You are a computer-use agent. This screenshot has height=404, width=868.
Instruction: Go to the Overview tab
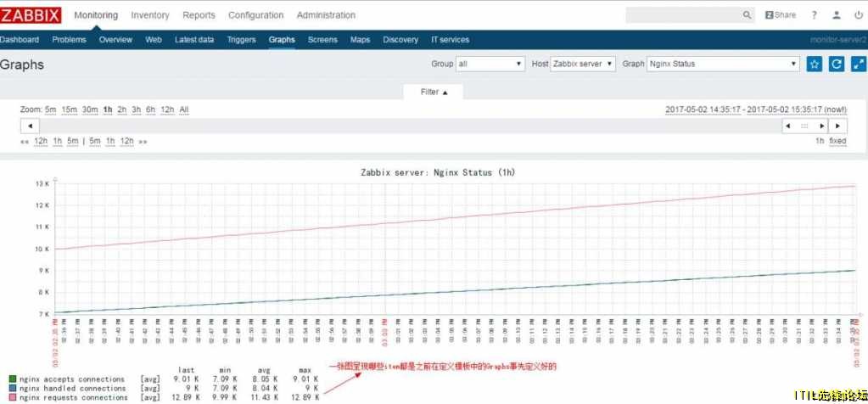pos(115,40)
